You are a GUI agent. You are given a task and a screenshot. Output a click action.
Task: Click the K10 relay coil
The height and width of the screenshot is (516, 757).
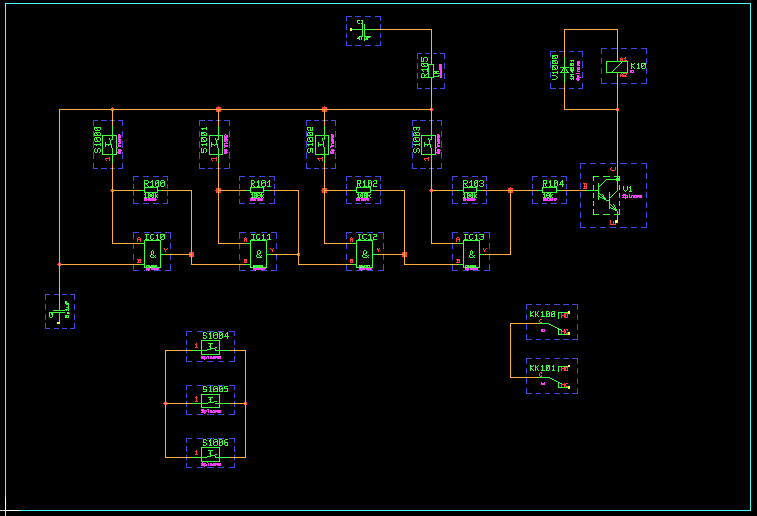(617, 67)
